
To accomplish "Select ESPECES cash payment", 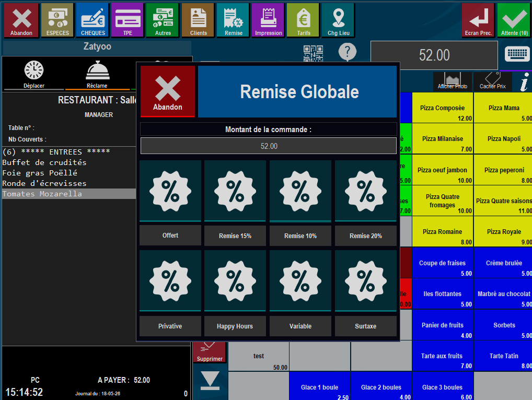I will click(x=57, y=20).
